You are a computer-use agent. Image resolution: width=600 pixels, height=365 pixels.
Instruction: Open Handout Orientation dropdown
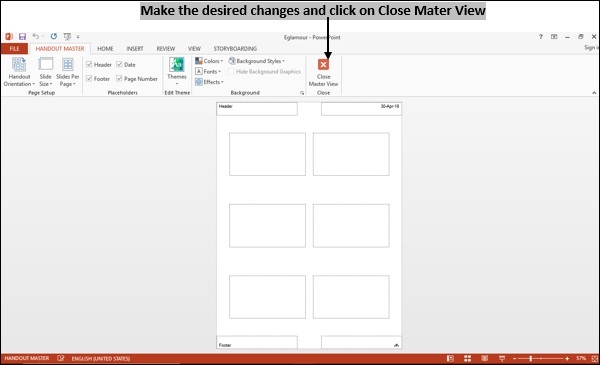[x=19, y=72]
